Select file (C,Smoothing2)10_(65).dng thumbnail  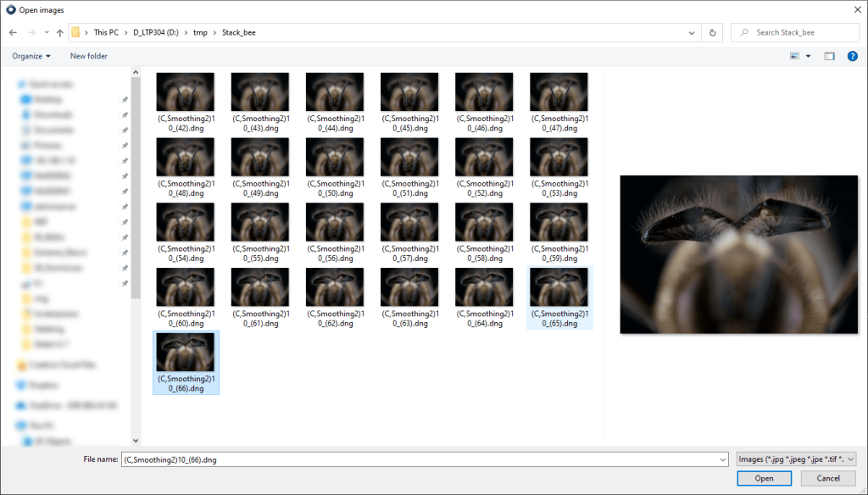559,287
